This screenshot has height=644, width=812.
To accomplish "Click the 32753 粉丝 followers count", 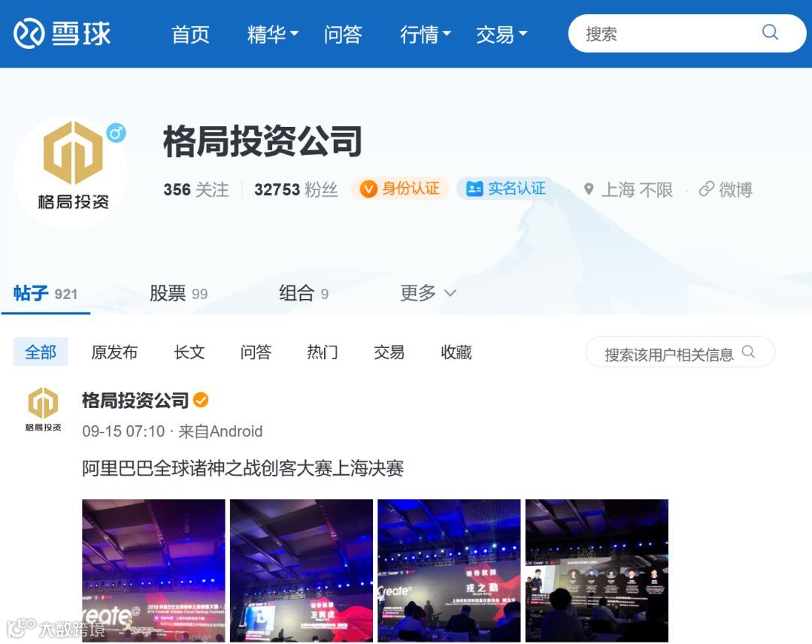I will coord(295,189).
